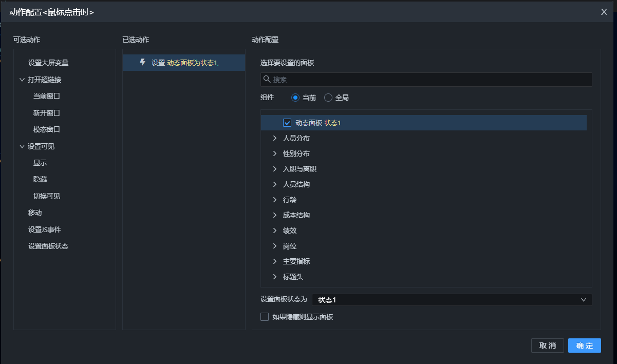617x364 pixels.
Task: Click the panel search input field
Action: (431, 80)
